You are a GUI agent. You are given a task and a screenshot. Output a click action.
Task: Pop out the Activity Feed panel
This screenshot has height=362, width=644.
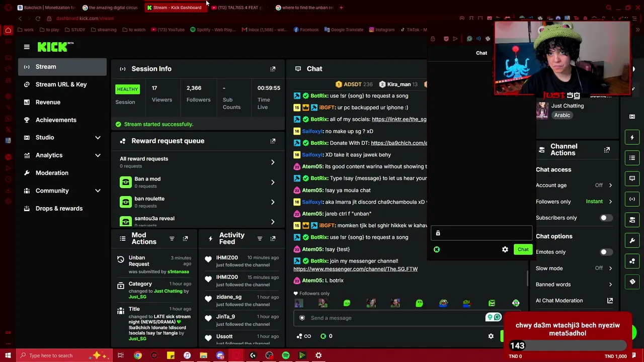[x=273, y=238]
